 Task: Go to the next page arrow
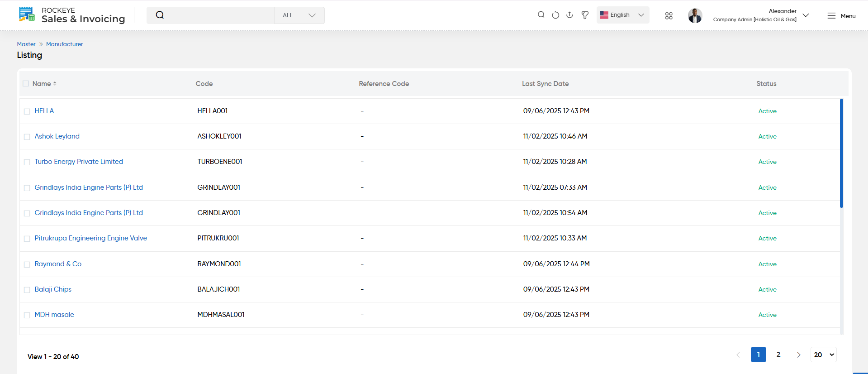[799, 355]
